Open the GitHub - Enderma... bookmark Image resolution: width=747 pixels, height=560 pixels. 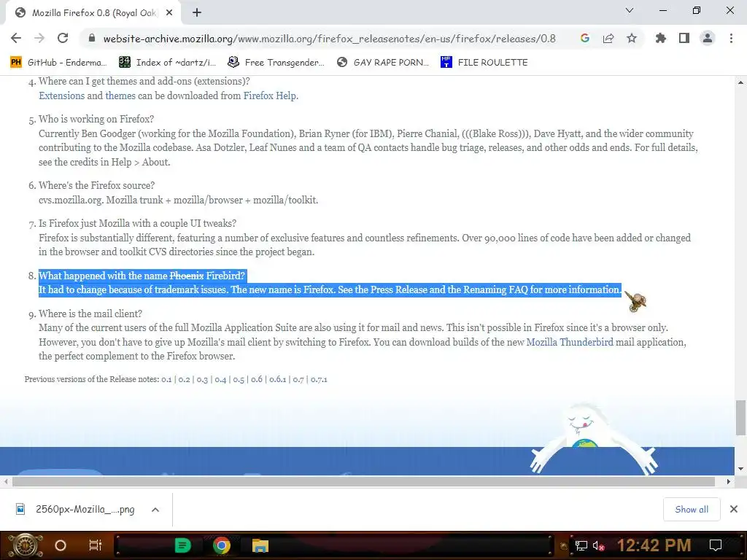[58, 63]
